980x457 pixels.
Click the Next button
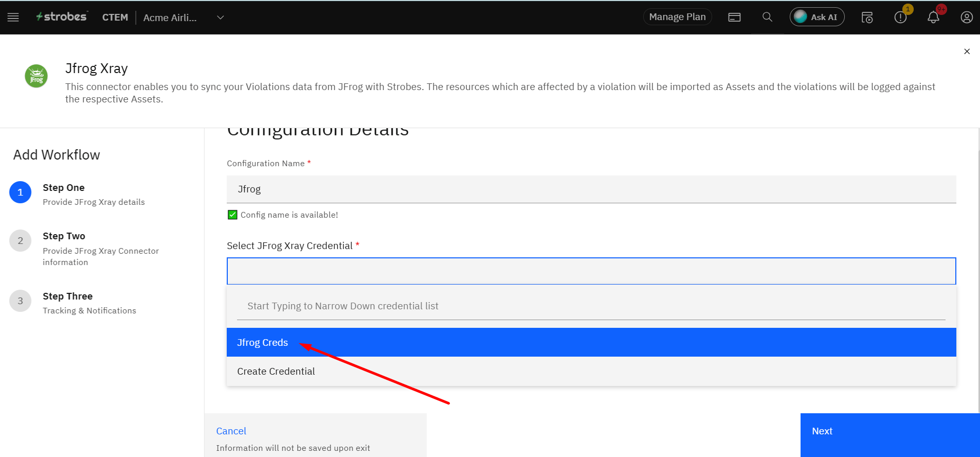coord(890,435)
